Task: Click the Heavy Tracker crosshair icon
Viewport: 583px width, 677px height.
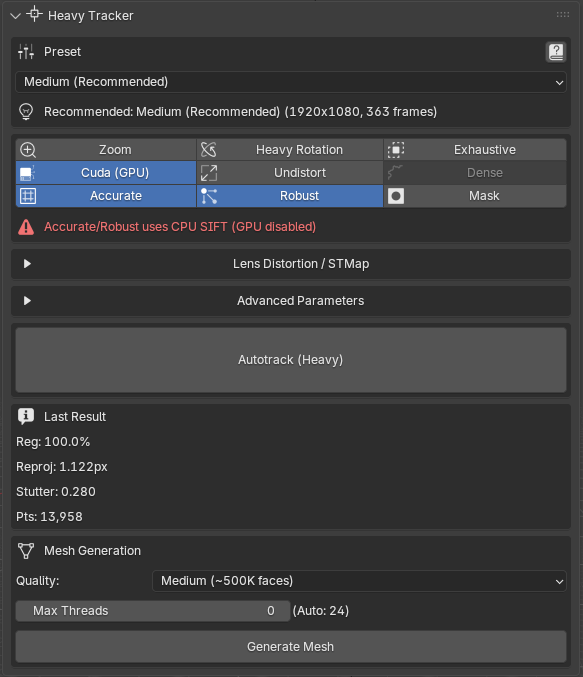Action: click(34, 15)
